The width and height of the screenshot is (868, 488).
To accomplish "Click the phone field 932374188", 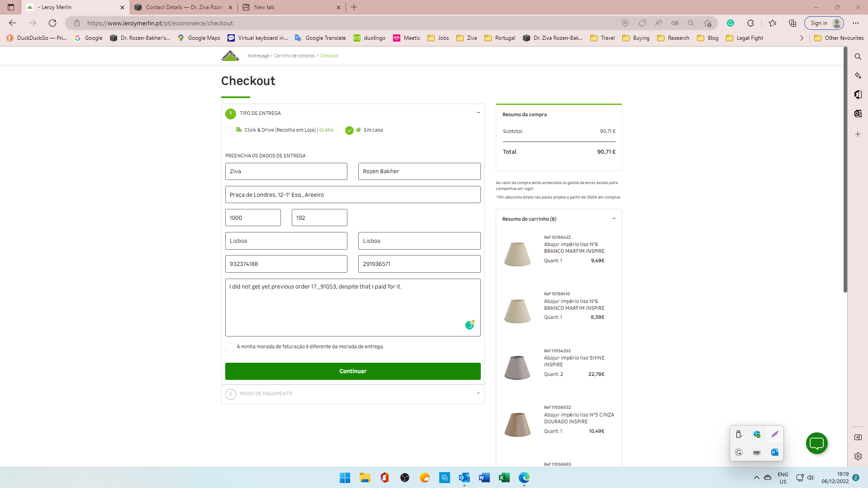I will [x=286, y=264].
